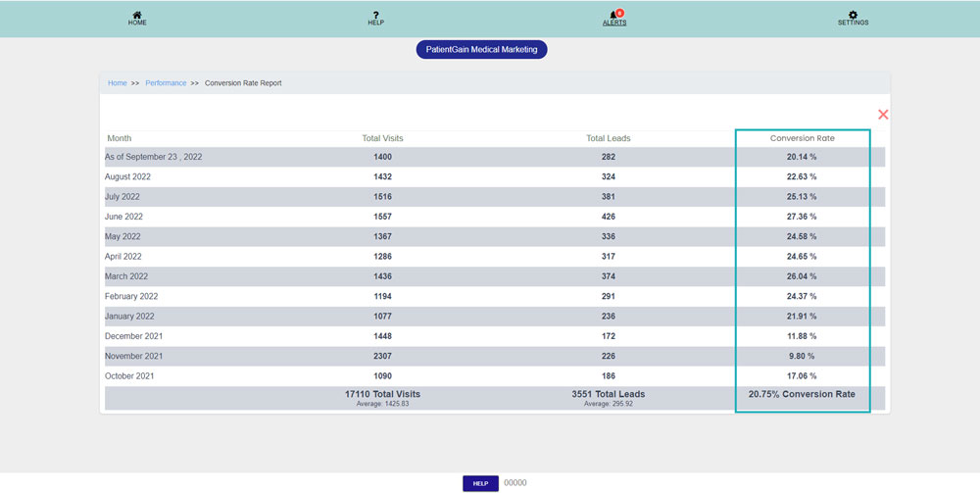Click the 20.75% Conversion Rate summary

802,394
